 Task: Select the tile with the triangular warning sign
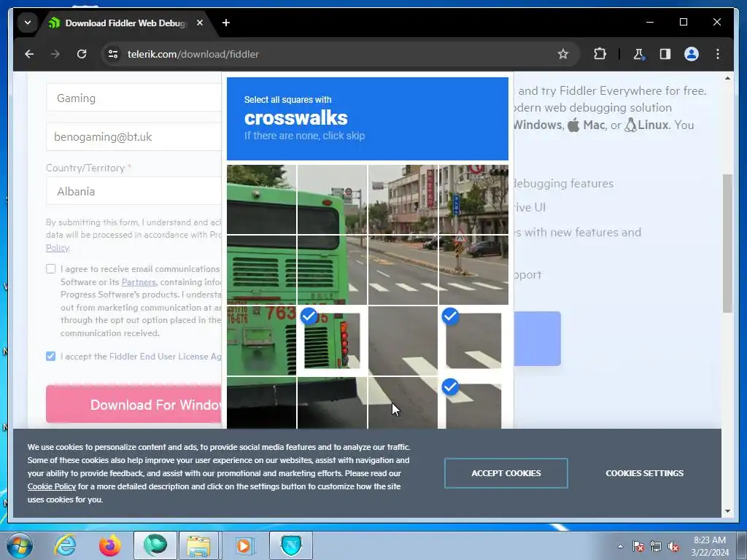[x=473, y=270]
